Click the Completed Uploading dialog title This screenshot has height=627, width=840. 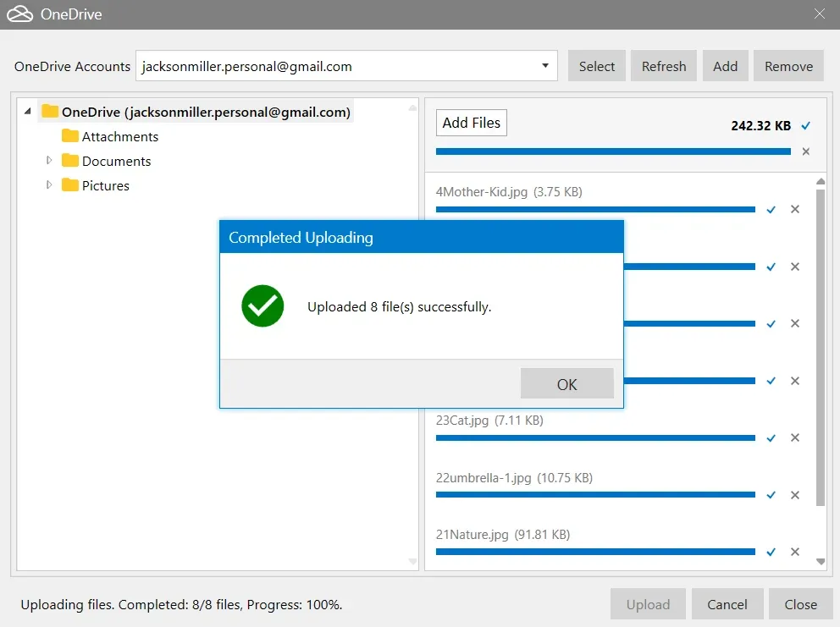pos(301,237)
